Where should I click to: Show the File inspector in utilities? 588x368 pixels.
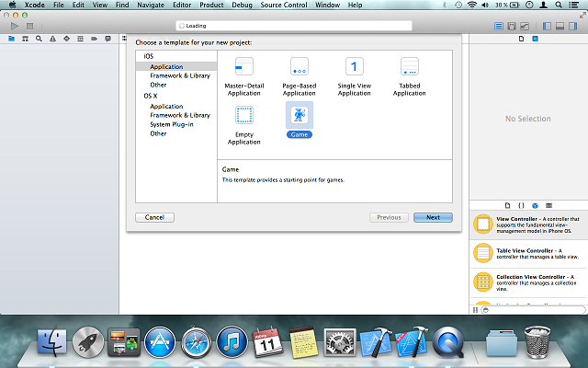click(x=521, y=39)
